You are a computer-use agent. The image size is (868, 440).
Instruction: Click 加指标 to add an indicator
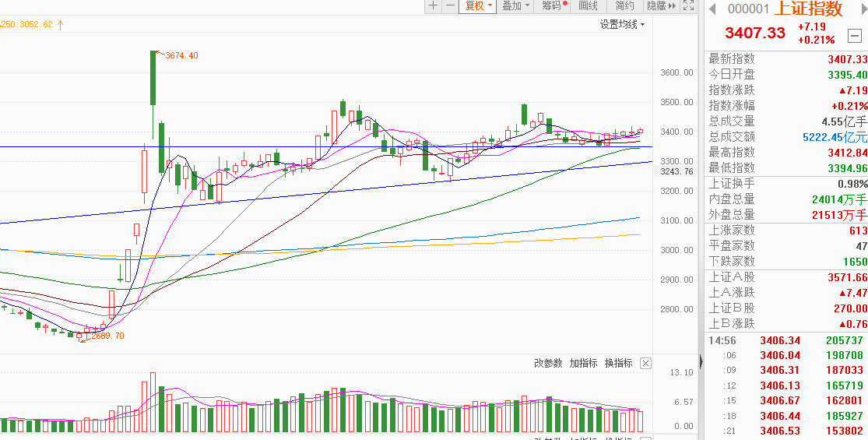pos(583,363)
